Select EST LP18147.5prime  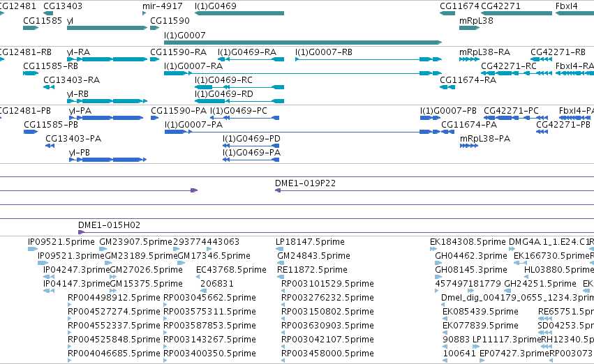310,242
